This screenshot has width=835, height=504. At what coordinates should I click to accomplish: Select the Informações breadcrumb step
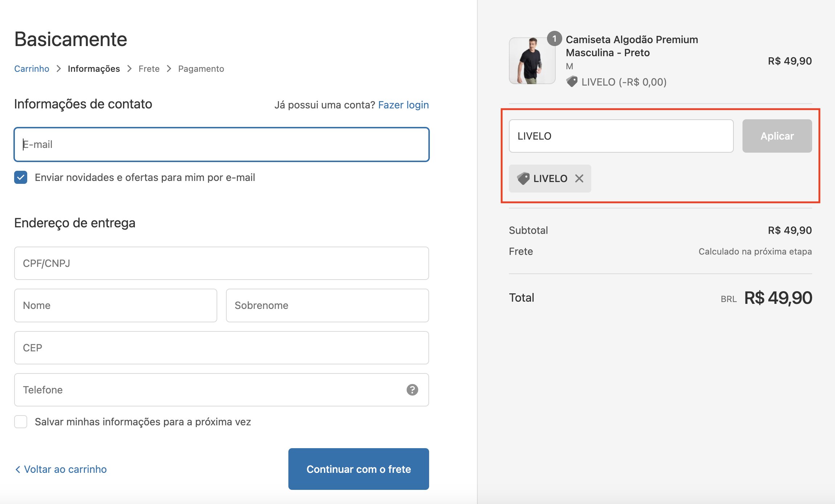[x=94, y=69]
